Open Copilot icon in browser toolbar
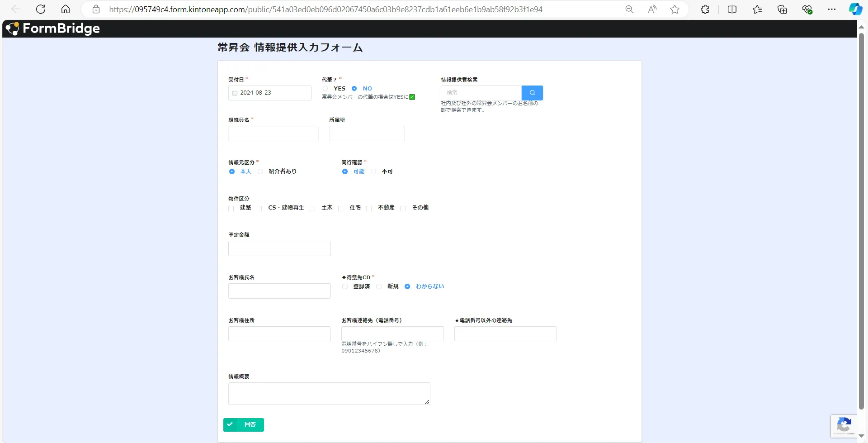Viewport: 868px width, 443px height. click(x=855, y=9)
